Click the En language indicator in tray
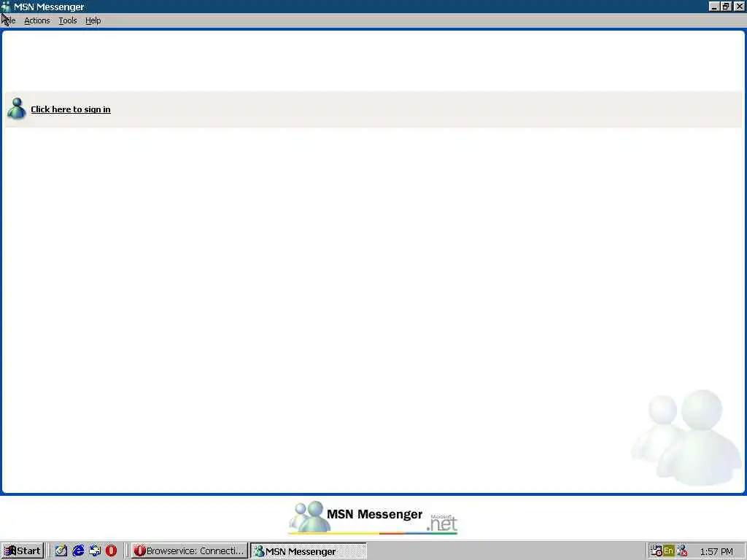The image size is (747, 560). point(668,551)
